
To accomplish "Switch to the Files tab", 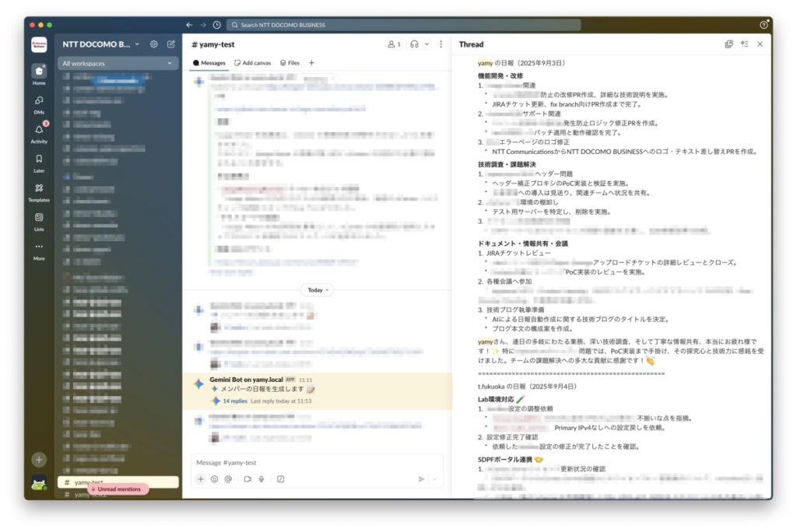I will [x=289, y=63].
